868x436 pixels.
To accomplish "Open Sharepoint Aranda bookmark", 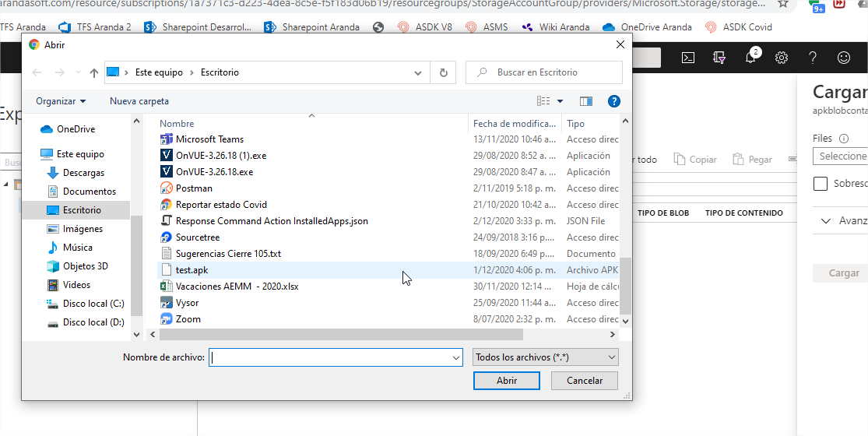I will 312,27.
